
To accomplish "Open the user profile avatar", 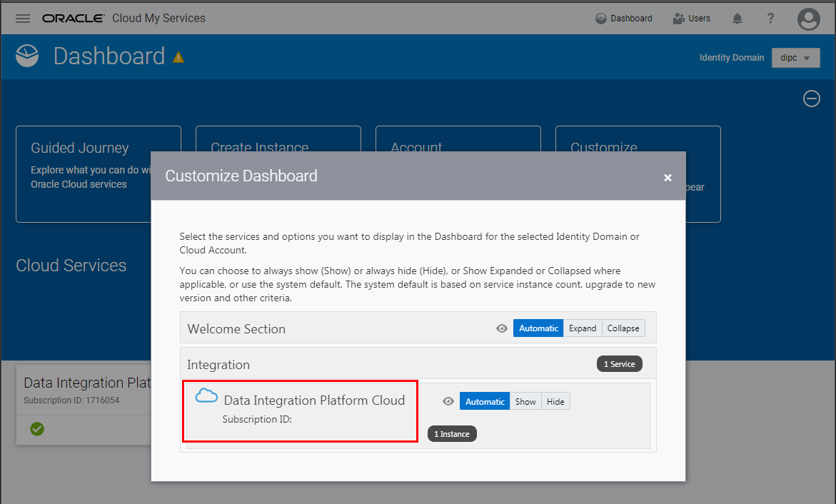I will 808,19.
